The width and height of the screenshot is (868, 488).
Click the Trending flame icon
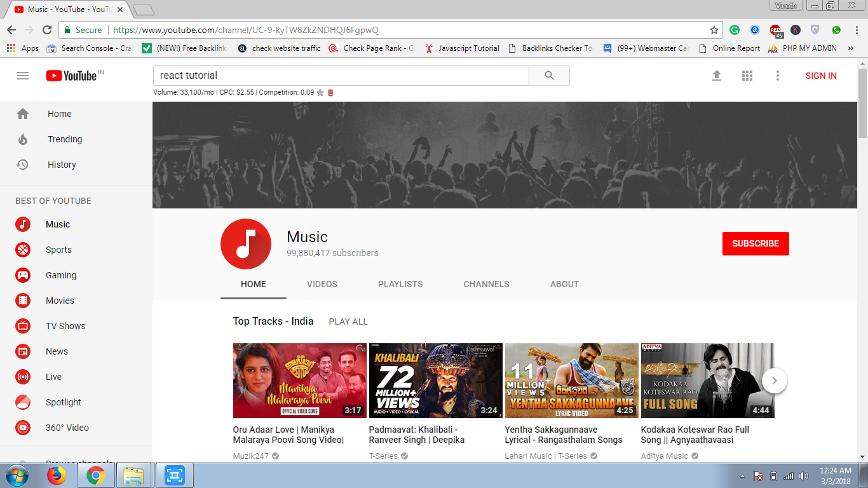23,139
